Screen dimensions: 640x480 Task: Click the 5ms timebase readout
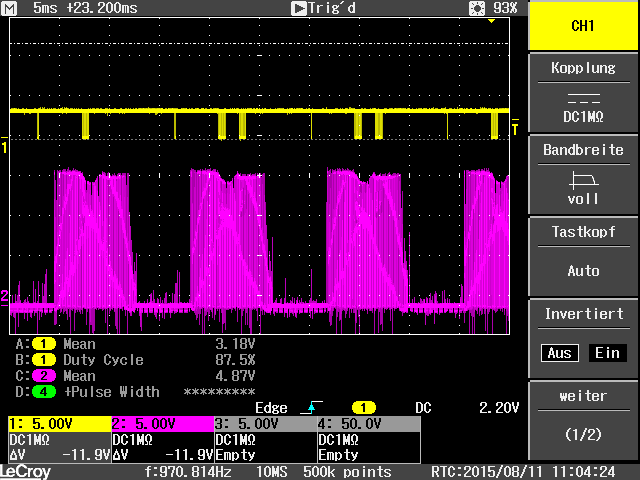tap(45, 8)
